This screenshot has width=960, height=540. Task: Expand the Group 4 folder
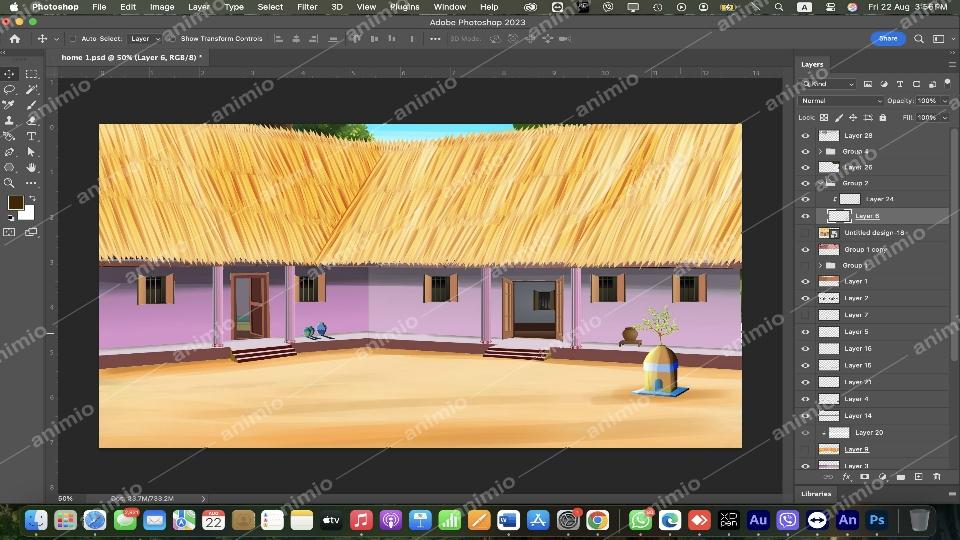click(820, 152)
